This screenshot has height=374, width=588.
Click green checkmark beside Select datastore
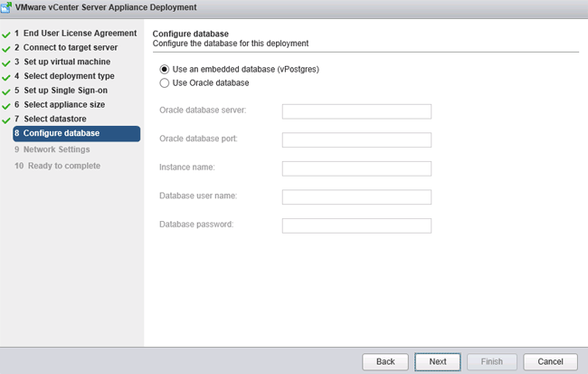6,120
